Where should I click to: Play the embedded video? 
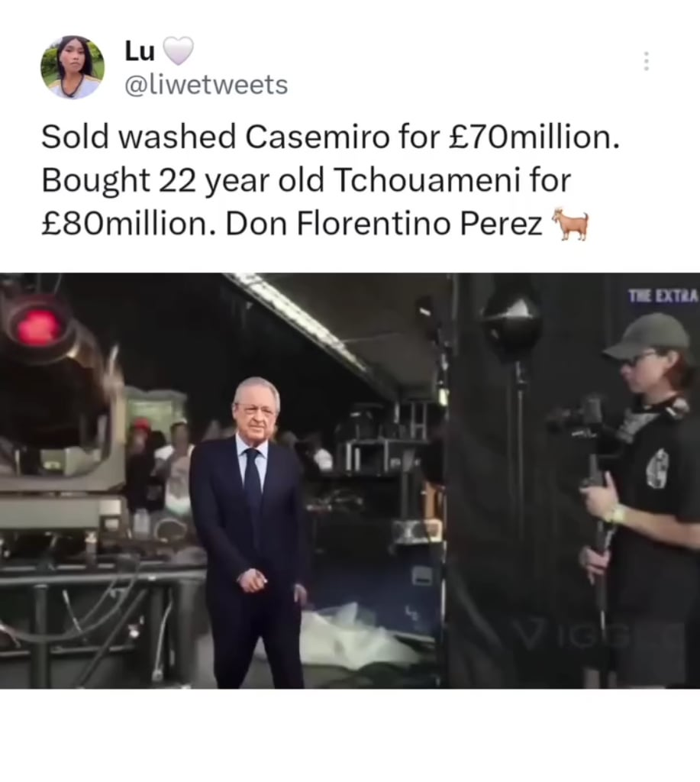(x=350, y=481)
